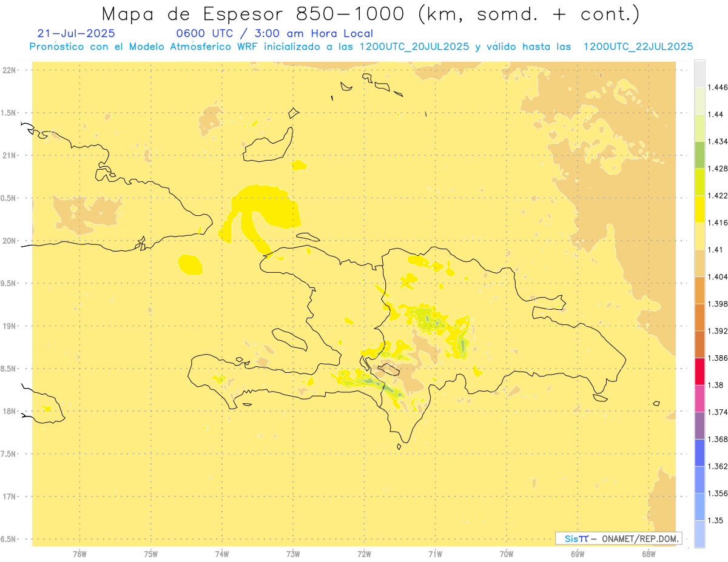728x562 pixels.
Task: Click the 18N latitude axis label
Action: (x=8, y=411)
